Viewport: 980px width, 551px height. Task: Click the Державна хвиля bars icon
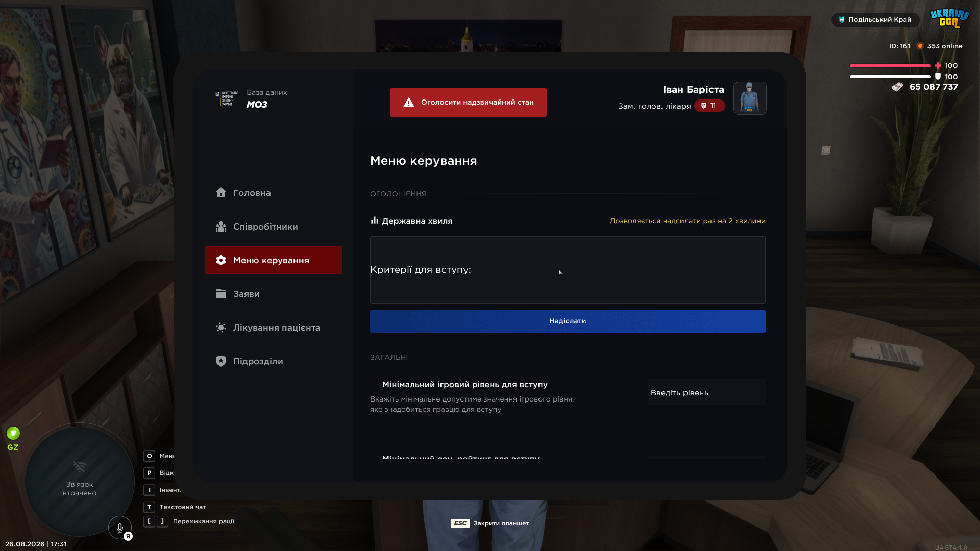click(x=375, y=220)
